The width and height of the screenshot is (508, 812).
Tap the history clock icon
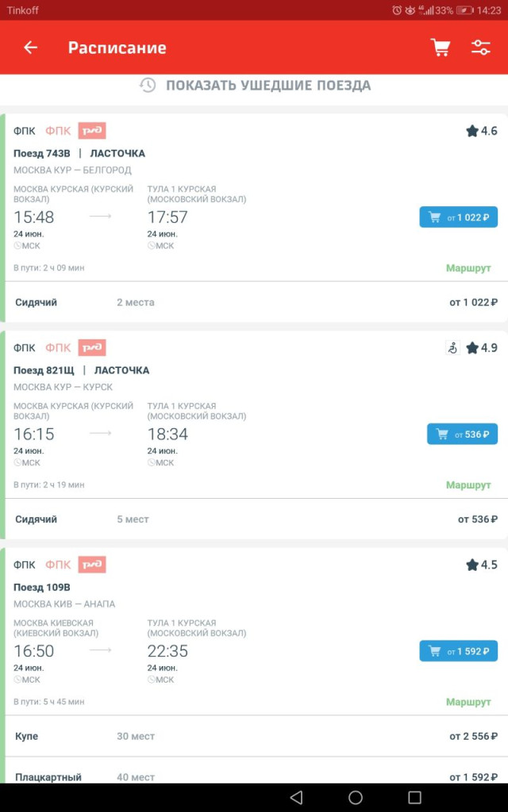(x=148, y=86)
